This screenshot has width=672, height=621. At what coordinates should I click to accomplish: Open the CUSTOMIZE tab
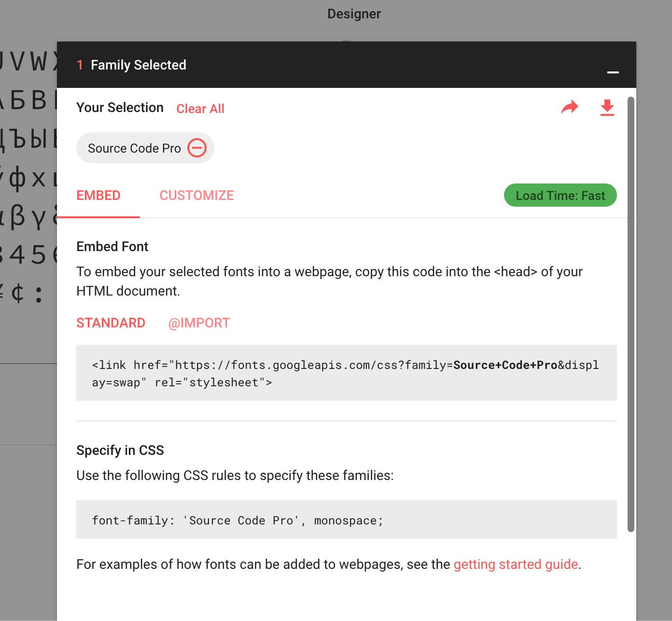[x=196, y=196]
